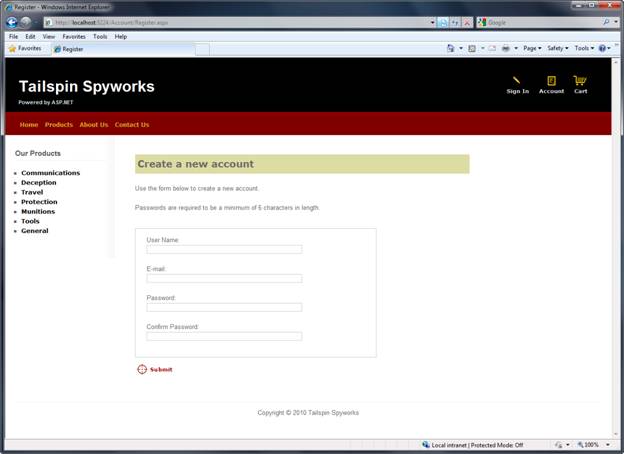Click the Print icon in command bar
Viewport: 624px width, 454px height.
pos(505,48)
